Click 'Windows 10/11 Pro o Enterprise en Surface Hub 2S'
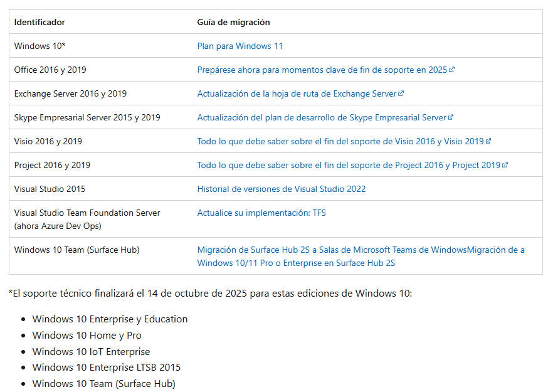The image size is (548, 392). pyautogui.click(x=296, y=263)
